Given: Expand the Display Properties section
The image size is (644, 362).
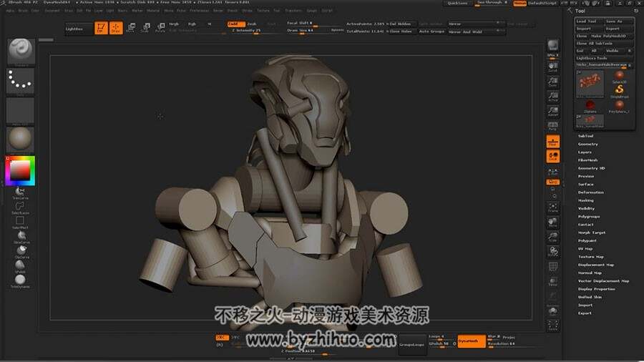Looking at the screenshot, I should point(596,289).
